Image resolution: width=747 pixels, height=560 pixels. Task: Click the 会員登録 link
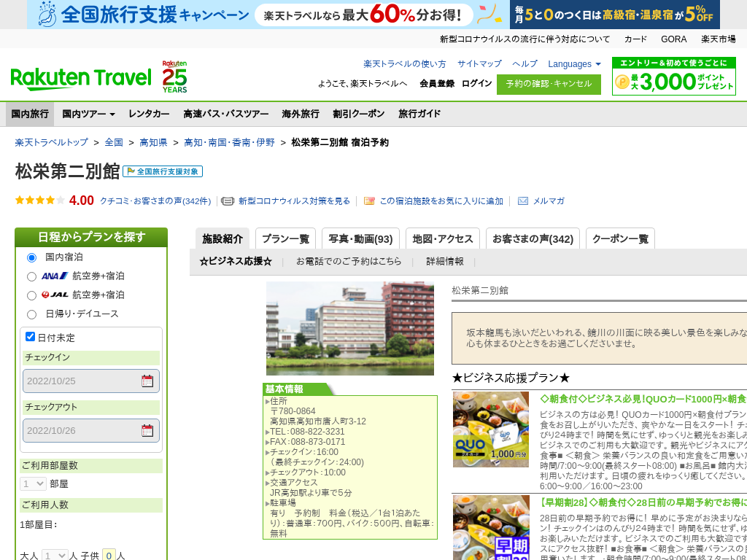click(x=437, y=83)
